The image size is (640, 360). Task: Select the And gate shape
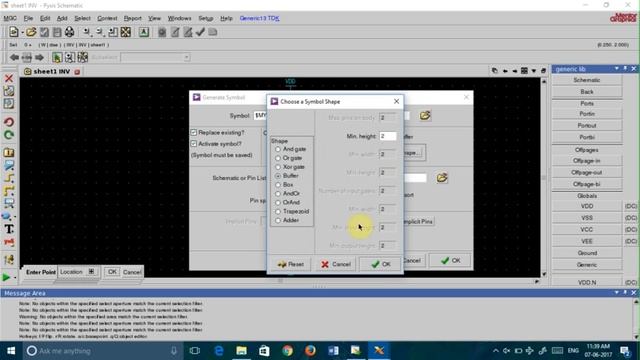[x=278, y=149]
